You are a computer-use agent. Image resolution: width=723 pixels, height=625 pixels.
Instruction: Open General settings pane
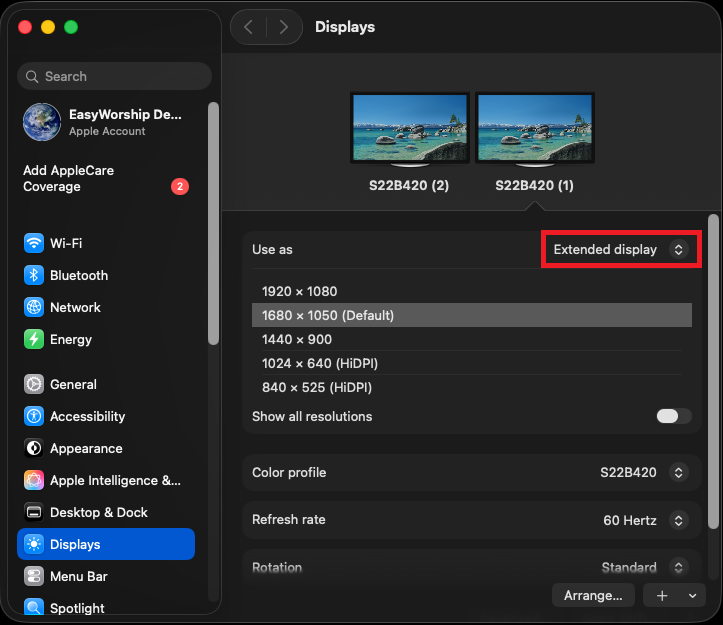(106, 384)
